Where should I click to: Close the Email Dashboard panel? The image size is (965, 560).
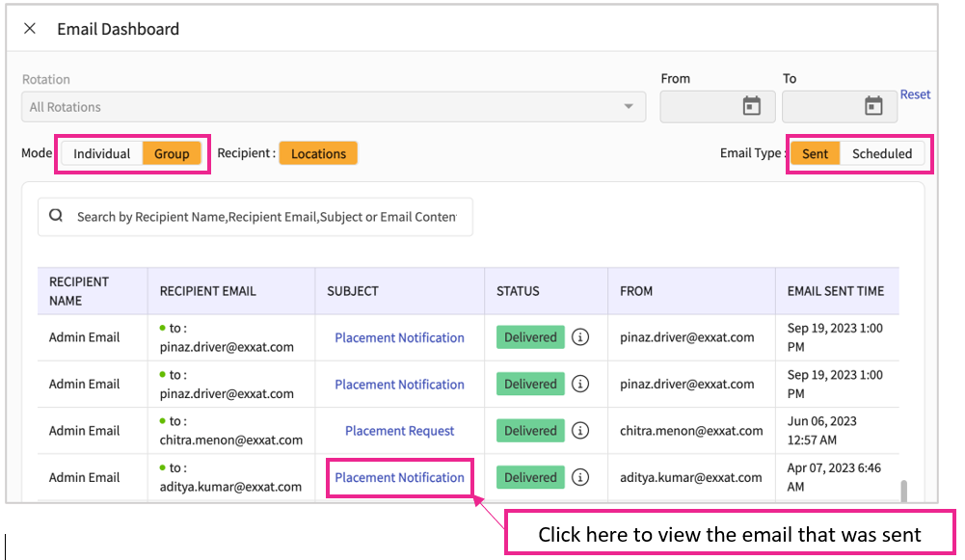click(x=30, y=29)
